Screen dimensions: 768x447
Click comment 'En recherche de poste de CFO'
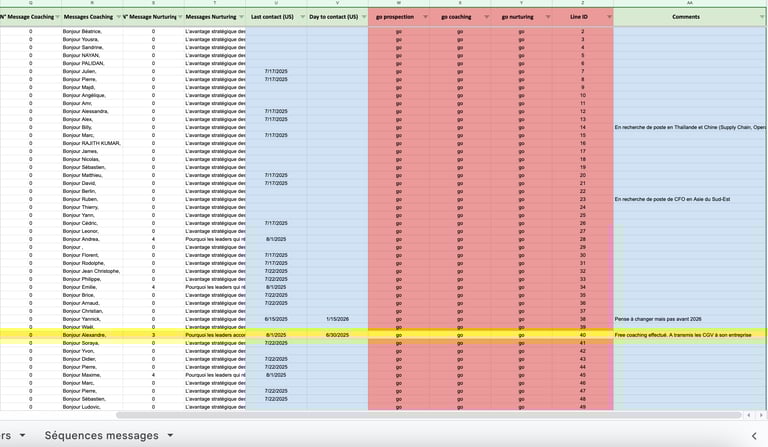click(690, 199)
